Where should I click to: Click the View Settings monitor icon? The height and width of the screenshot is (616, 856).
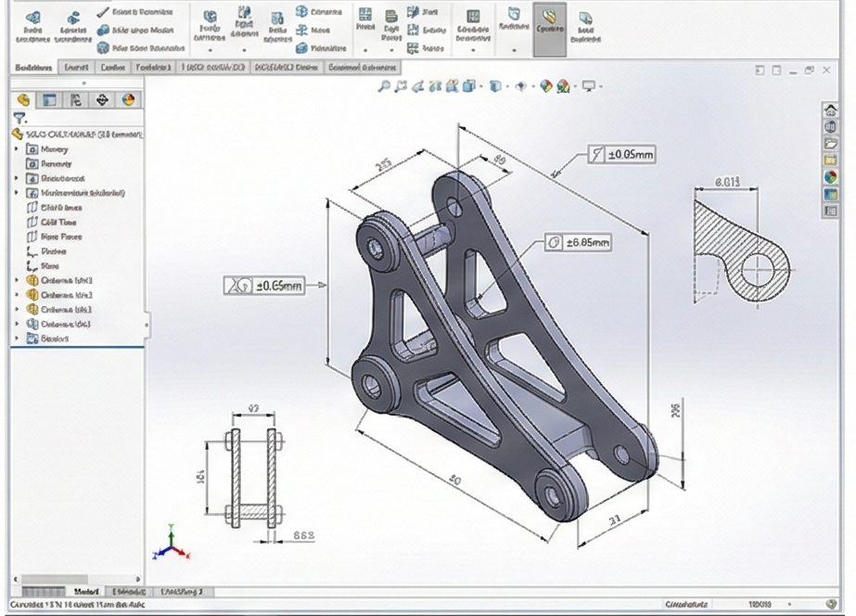[x=589, y=85]
